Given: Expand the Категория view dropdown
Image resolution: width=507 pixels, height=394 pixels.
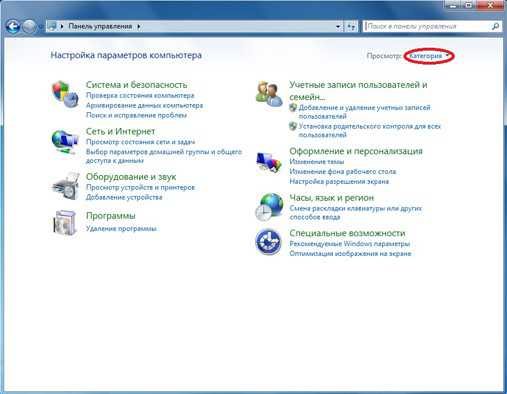Looking at the screenshot, I should (429, 56).
